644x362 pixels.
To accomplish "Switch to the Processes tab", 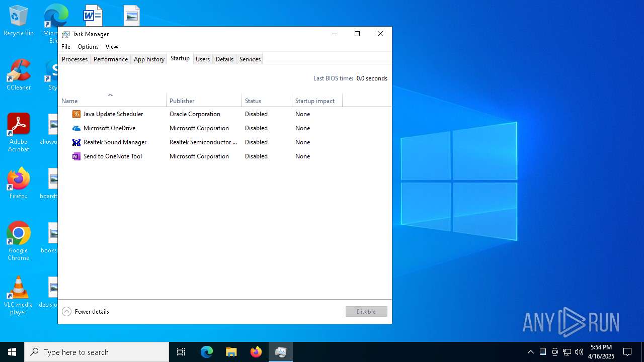I will click(74, 59).
